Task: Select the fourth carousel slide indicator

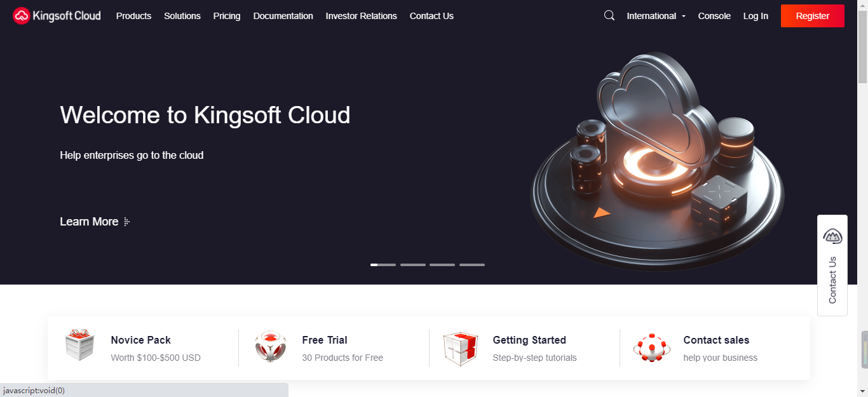Action: tap(472, 265)
